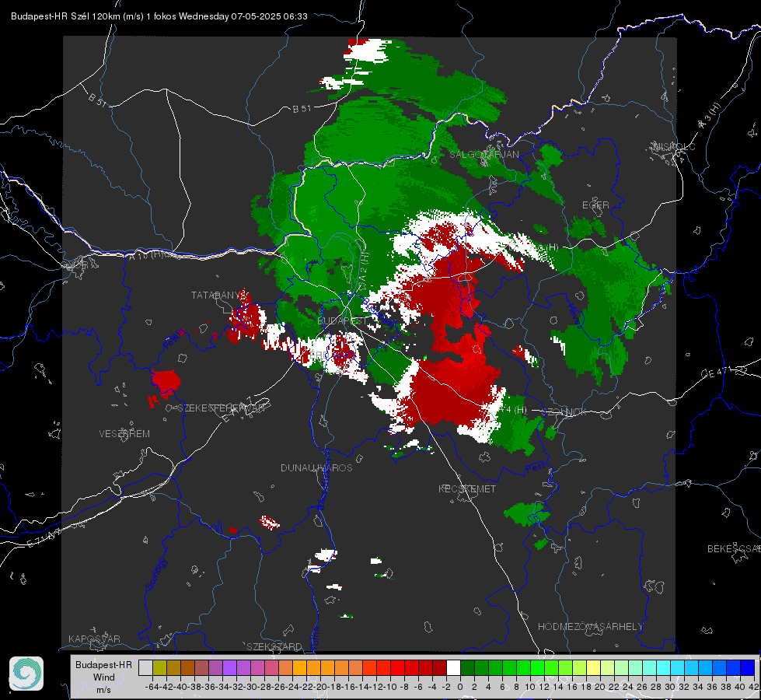Screen dimensions: 761x700
Task: Pick the bright red swatch between -10 and -8
Action: [397, 667]
